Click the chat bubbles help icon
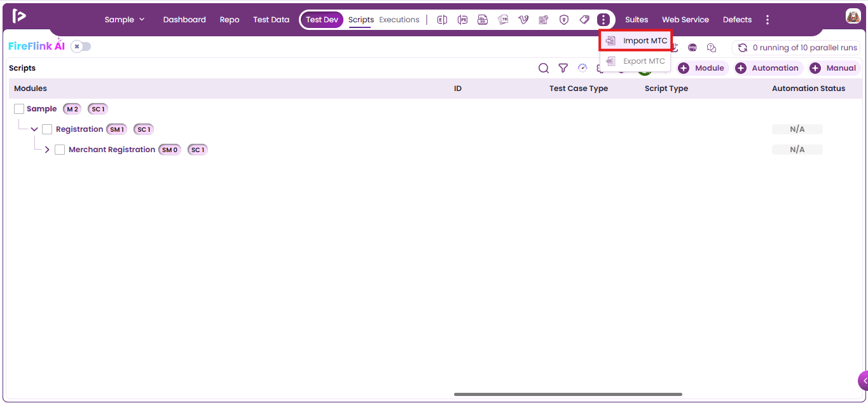 [712, 48]
